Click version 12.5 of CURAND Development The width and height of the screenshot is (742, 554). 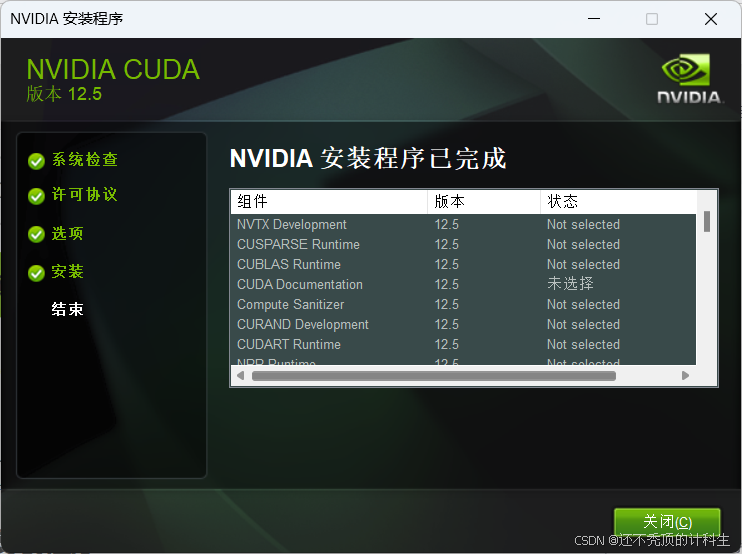[x=447, y=324]
